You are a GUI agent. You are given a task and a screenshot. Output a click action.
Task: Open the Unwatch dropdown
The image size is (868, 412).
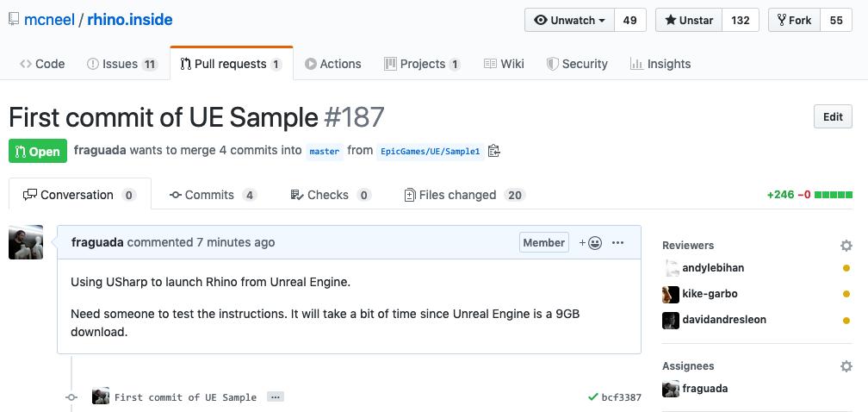coord(570,21)
